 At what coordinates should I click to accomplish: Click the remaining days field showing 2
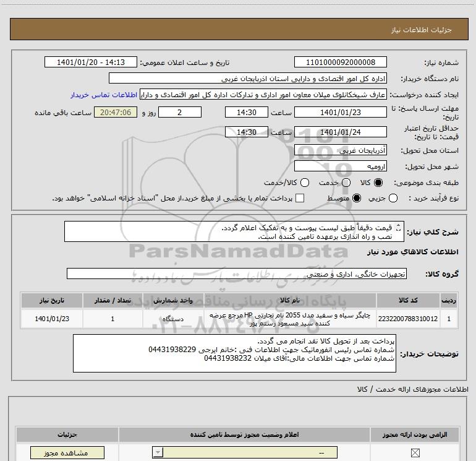tap(180, 112)
